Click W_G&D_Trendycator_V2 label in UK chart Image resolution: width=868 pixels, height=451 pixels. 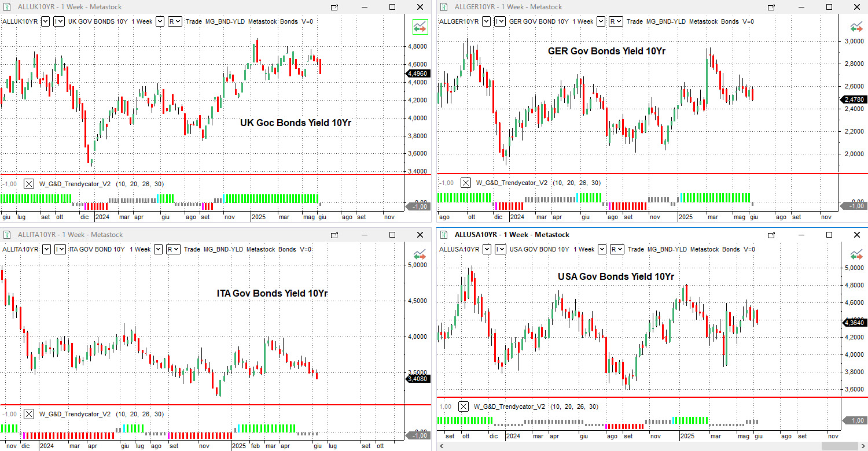(x=75, y=184)
